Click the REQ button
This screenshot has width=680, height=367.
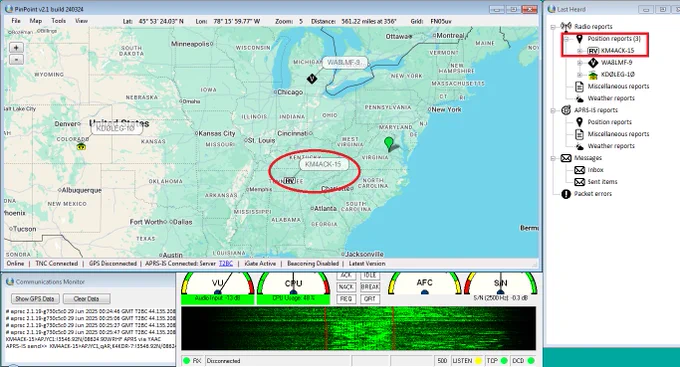(x=346, y=299)
